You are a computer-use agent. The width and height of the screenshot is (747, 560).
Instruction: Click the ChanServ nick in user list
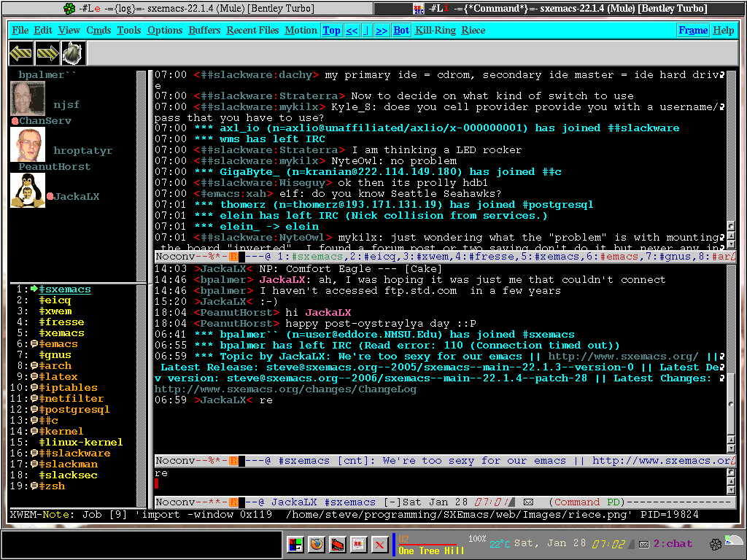[x=44, y=121]
